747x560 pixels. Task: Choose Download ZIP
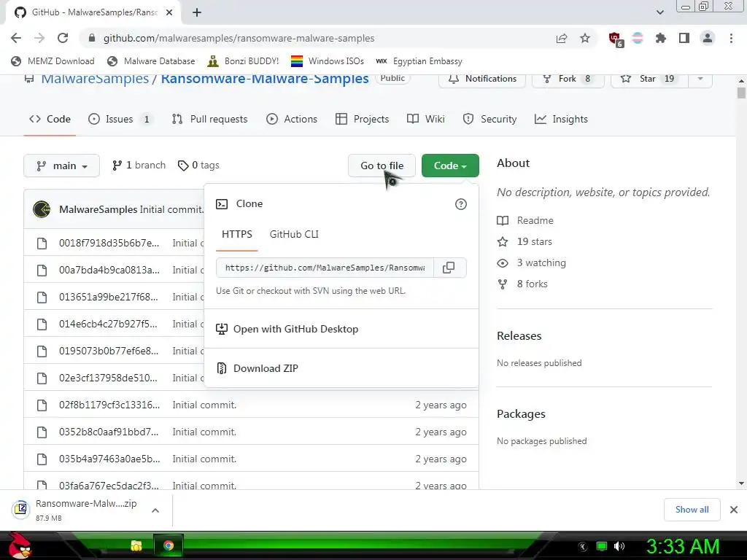[341, 368]
